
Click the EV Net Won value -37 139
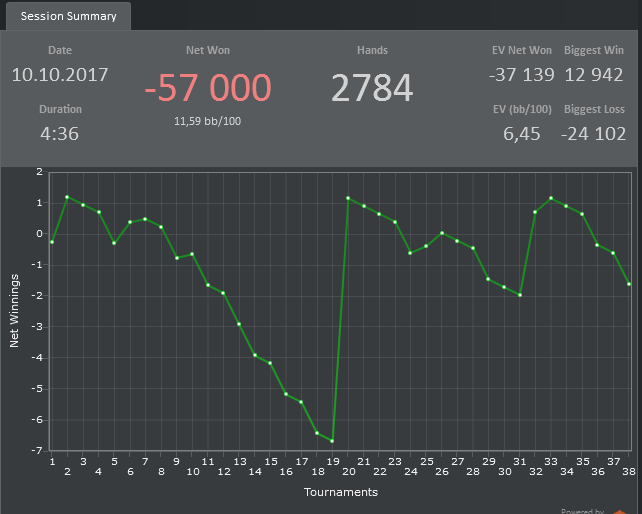(522, 75)
